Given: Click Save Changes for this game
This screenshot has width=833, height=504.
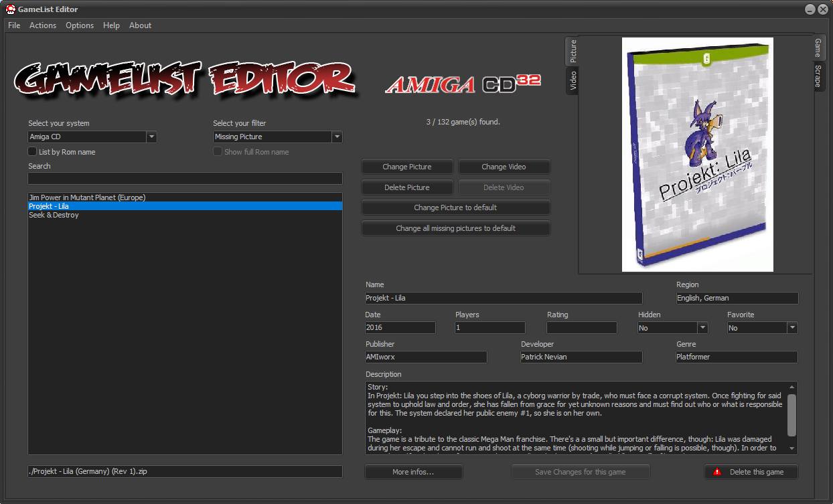Looking at the screenshot, I should (x=581, y=472).
